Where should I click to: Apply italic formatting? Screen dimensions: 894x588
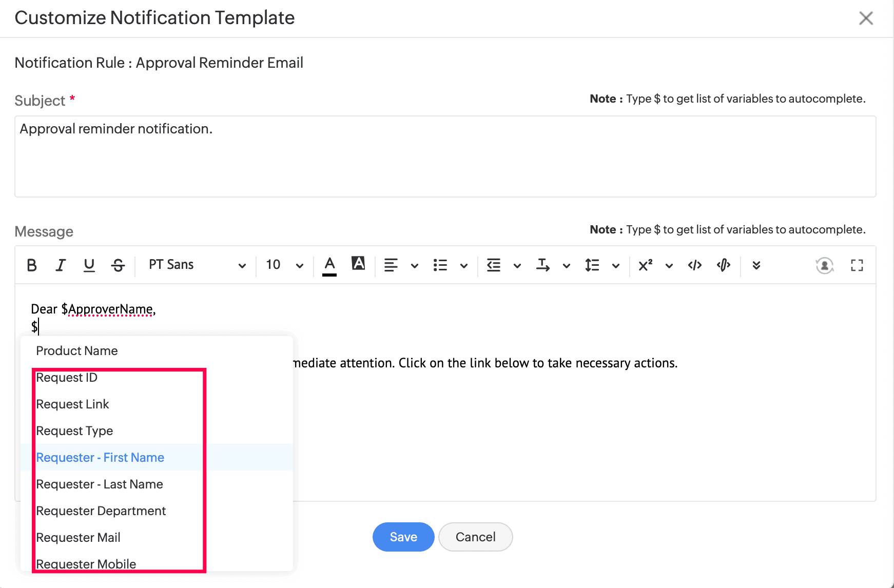pos(60,265)
